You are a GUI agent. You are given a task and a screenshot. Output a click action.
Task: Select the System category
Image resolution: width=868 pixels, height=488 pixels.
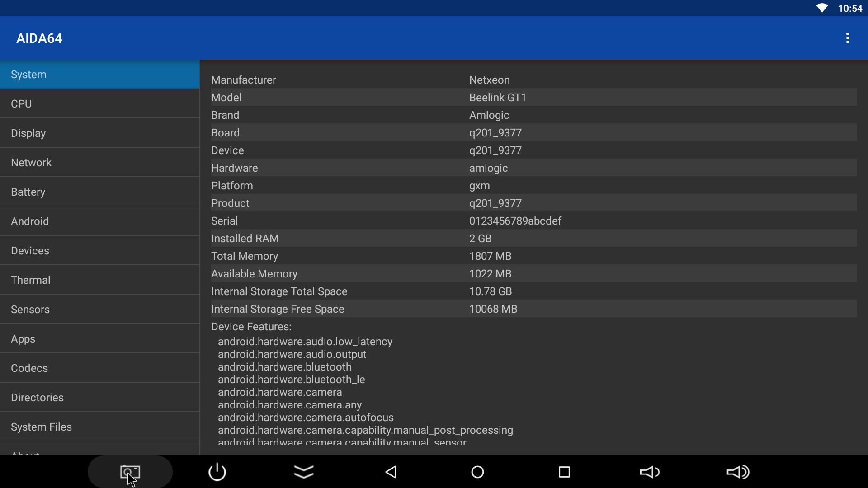(100, 75)
